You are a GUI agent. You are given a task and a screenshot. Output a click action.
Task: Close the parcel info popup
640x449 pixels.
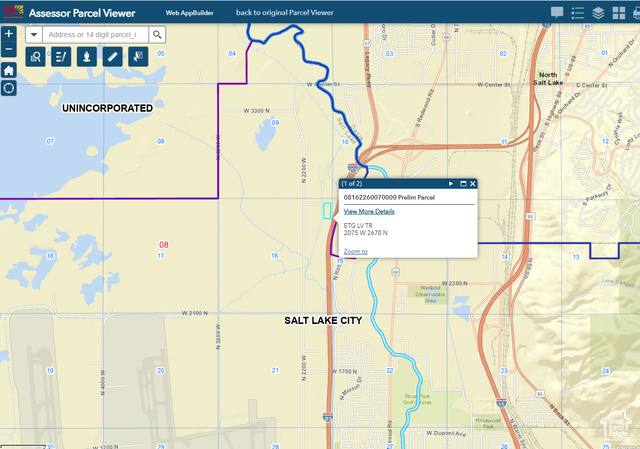coord(473,184)
